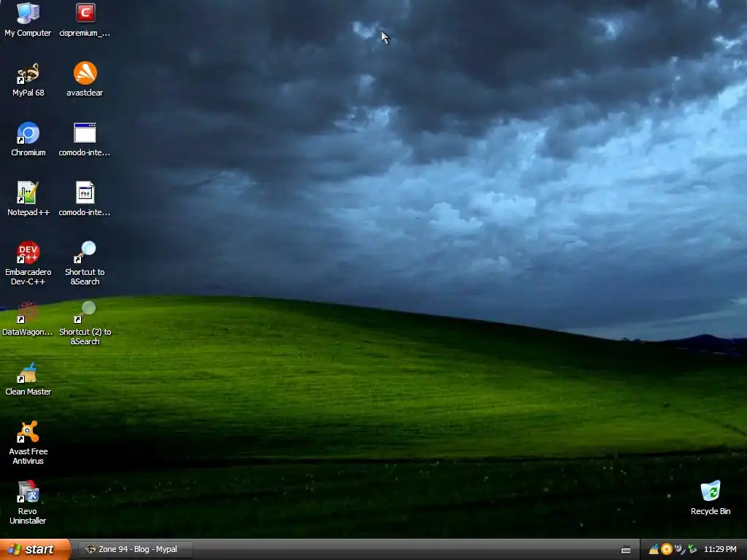The height and width of the screenshot is (560, 747).
Task: Select the My Computer desktop icon
Action: point(28,20)
